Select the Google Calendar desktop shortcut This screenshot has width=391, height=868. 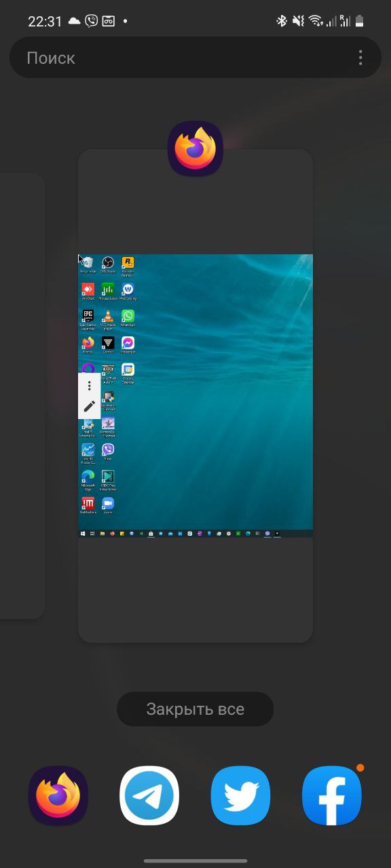coord(128,373)
